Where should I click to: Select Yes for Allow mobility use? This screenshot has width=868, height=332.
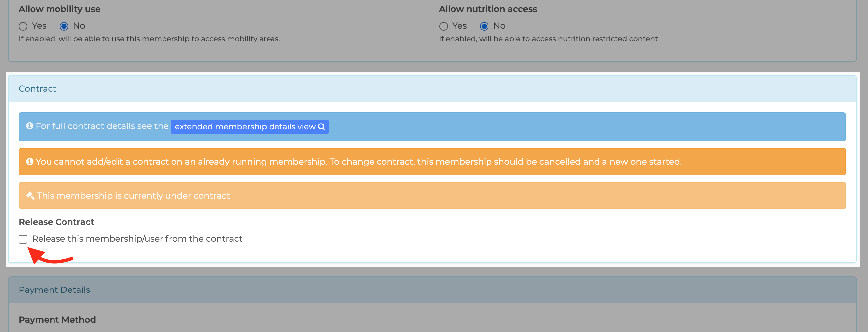[x=23, y=26]
